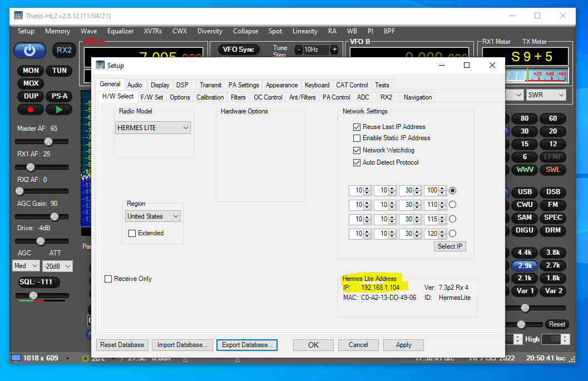Switch to the PA Settings tab
588x381 pixels.
pos(244,85)
